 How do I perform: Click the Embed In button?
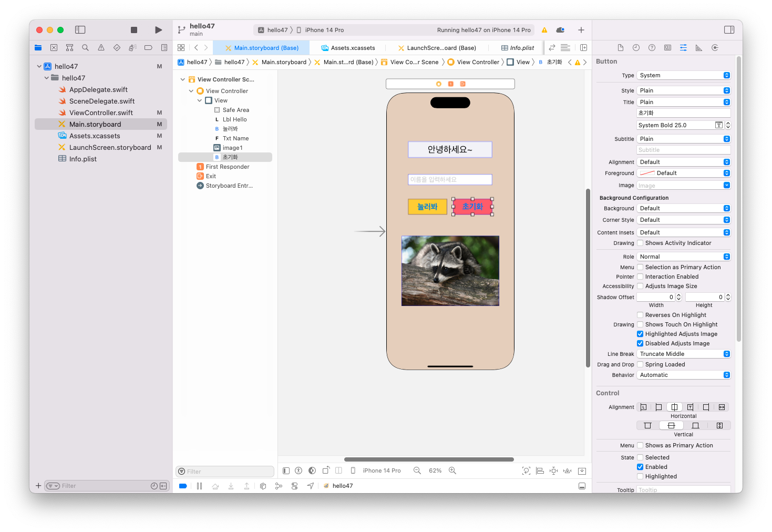(x=582, y=470)
